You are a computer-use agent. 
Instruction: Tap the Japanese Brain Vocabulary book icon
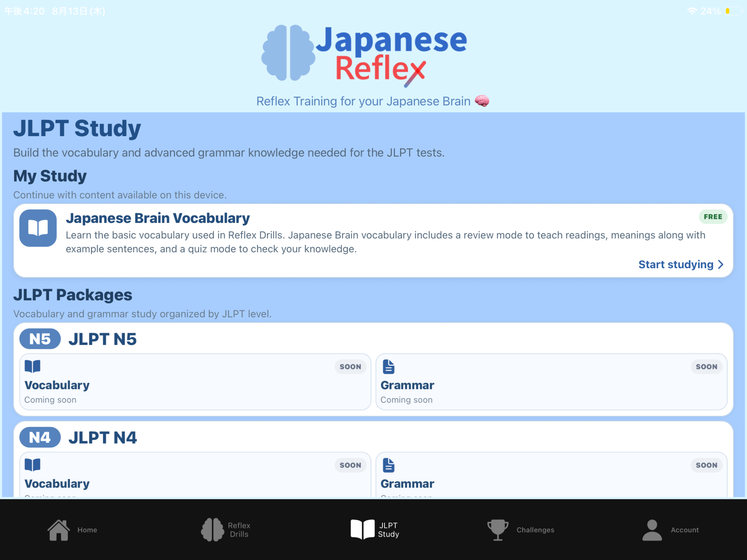(38, 228)
